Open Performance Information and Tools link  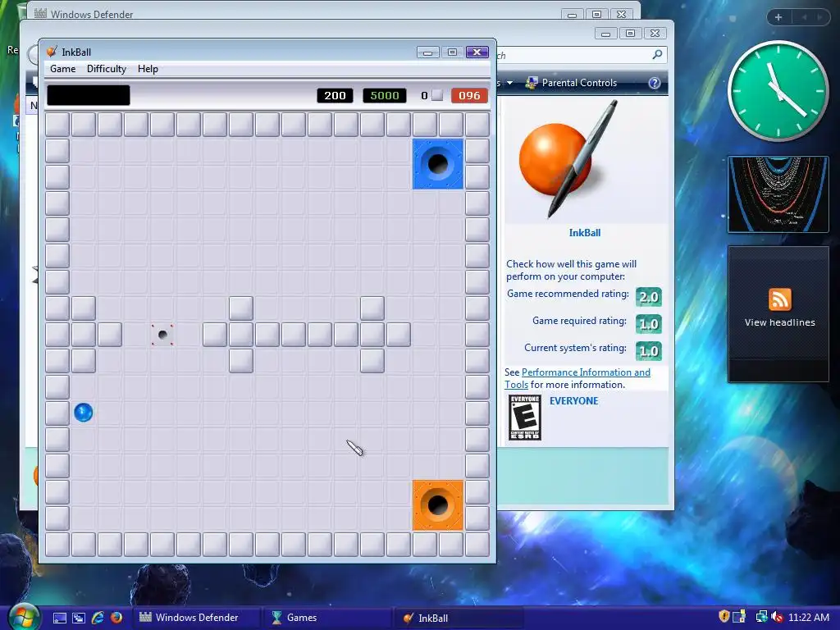click(x=577, y=378)
